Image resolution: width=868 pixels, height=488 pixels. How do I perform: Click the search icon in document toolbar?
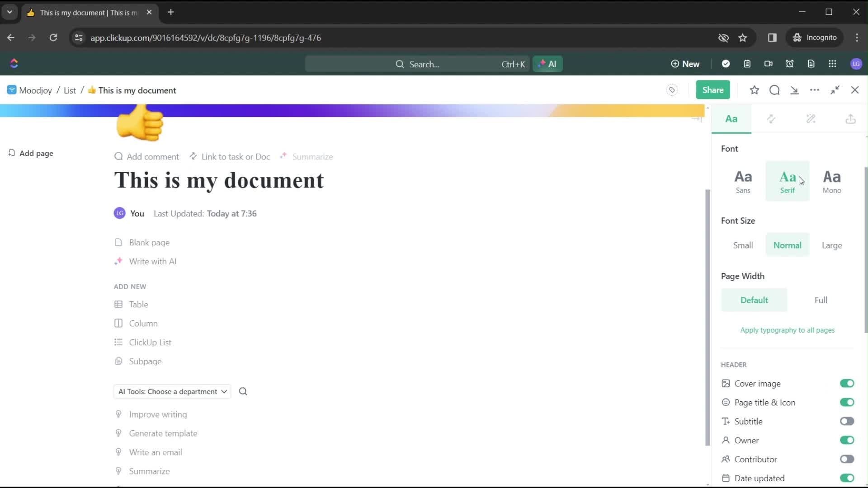click(x=774, y=90)
